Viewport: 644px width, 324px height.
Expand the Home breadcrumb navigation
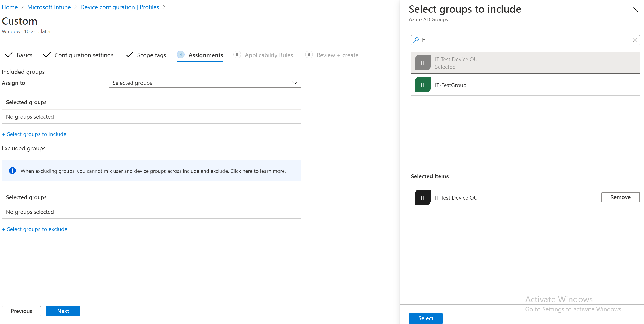coord(10,7)
